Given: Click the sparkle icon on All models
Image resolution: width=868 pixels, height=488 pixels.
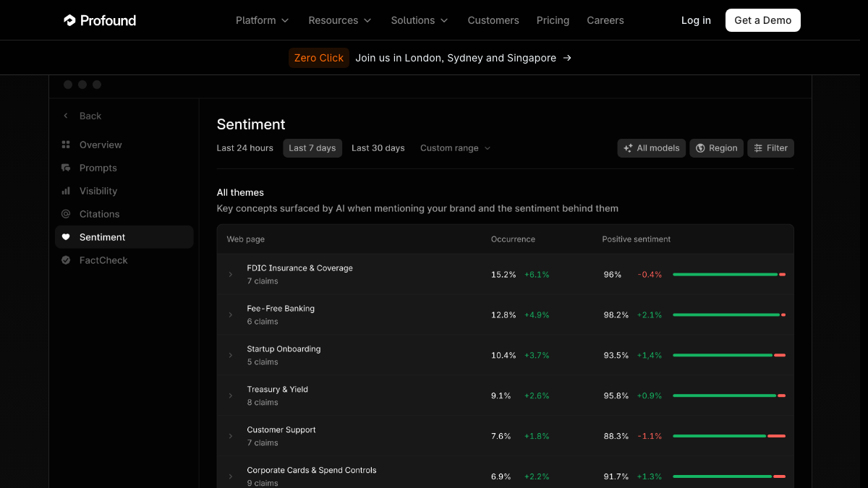Looking at the screenshot, I should (x=628, y=148).
